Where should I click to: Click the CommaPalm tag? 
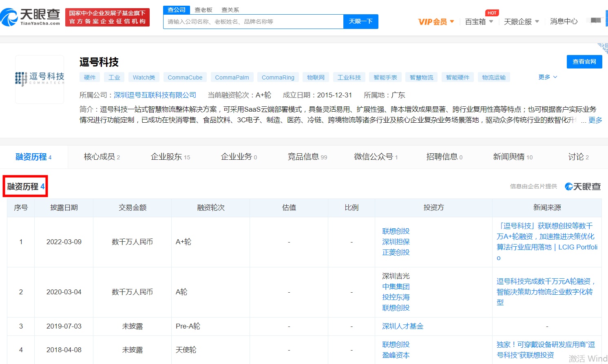coord(232,77)
